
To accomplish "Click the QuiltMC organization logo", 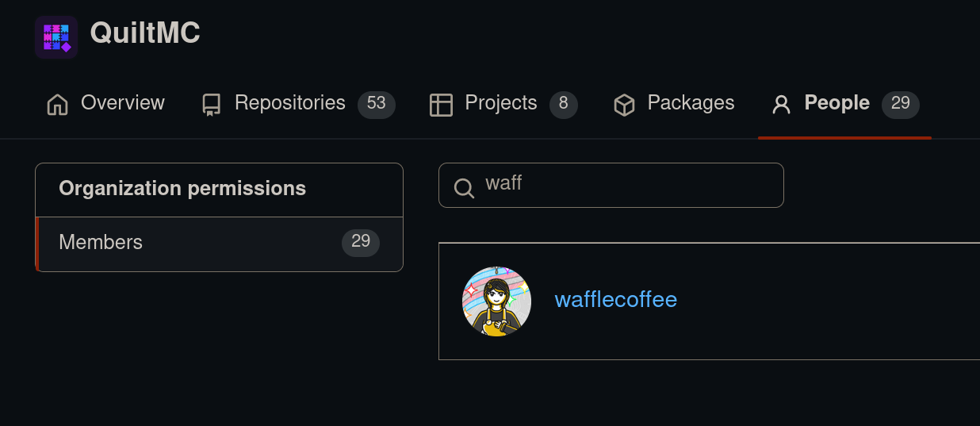I will (x=56, y=37).
